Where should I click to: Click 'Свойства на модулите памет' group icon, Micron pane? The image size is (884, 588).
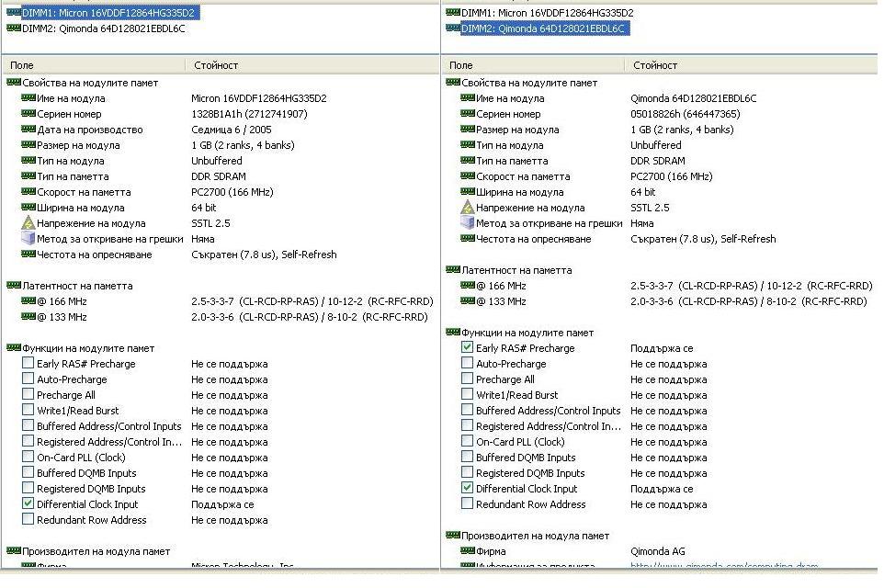[14, 83]
